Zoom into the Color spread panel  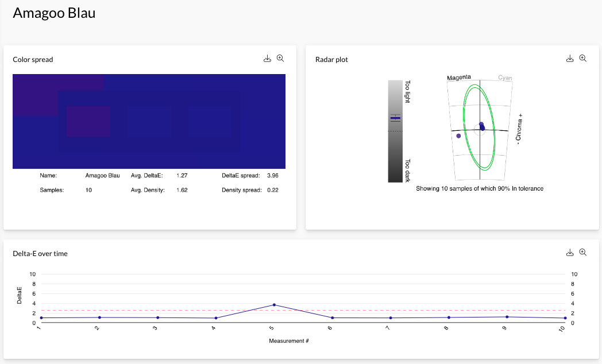(280, 59)
